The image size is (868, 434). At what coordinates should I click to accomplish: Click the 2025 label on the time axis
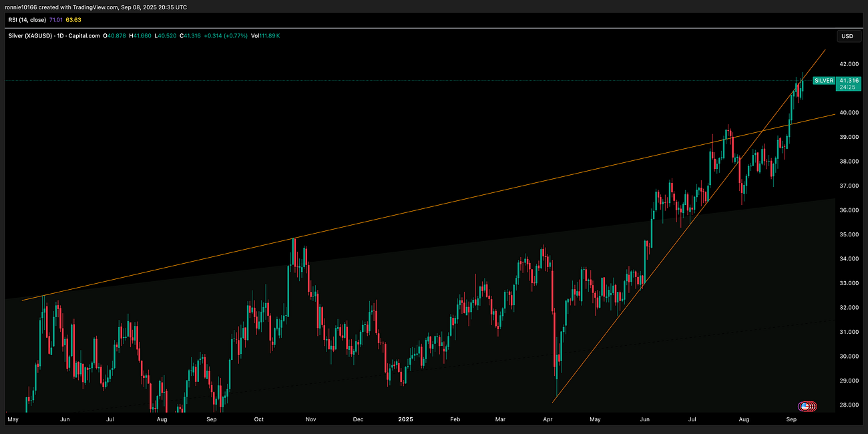tap(407, 419)
